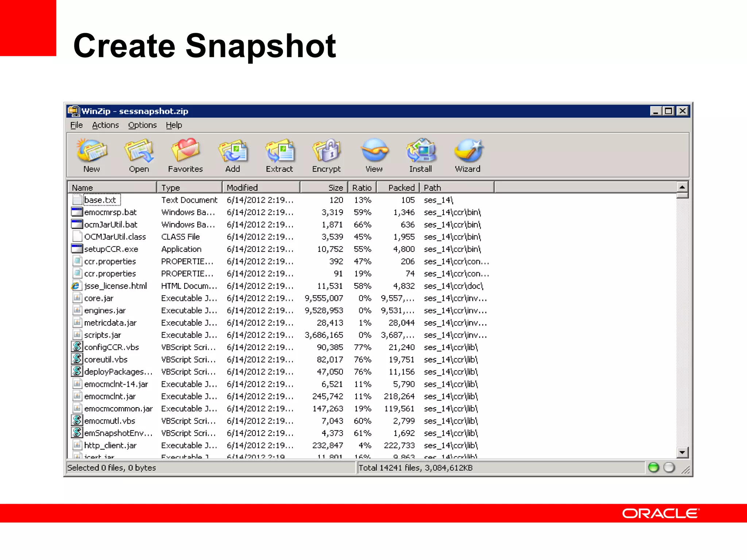Sort by the Type column header
The height and width of the screenshot is (560, 747).
189,187
